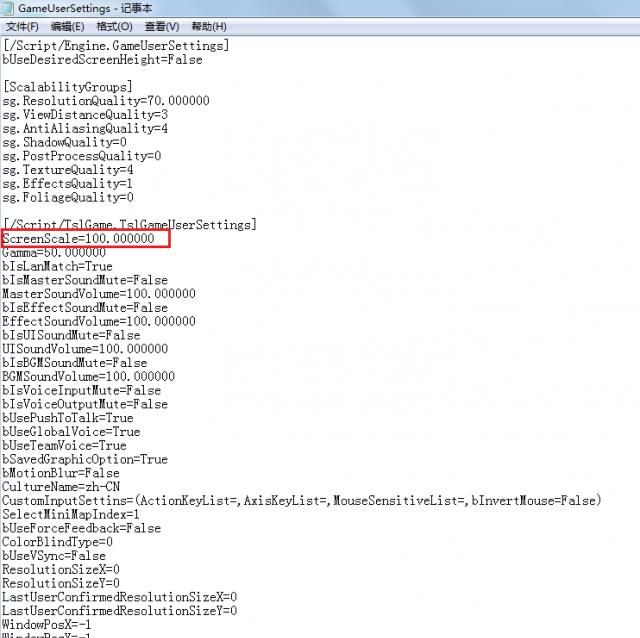Click sg.EffectsQuality=1 line
Image resolution: width=640 pixels, height=638 pixels.
click(68, 184)
